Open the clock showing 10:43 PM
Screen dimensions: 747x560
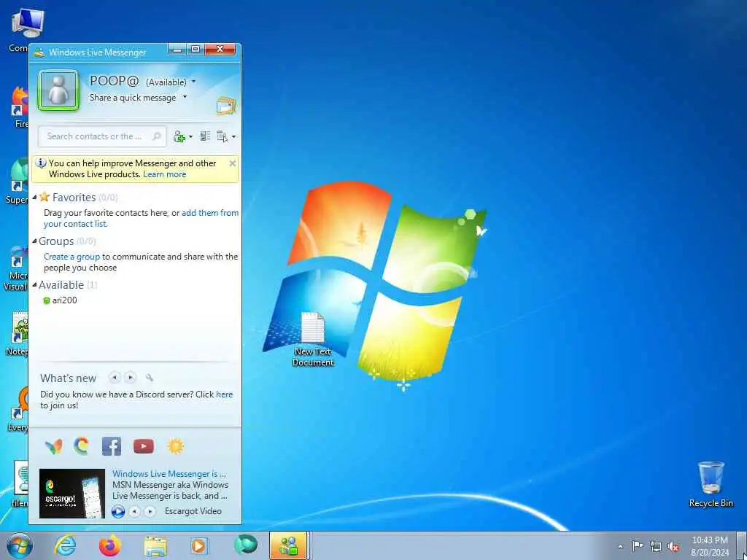point(709,546)
